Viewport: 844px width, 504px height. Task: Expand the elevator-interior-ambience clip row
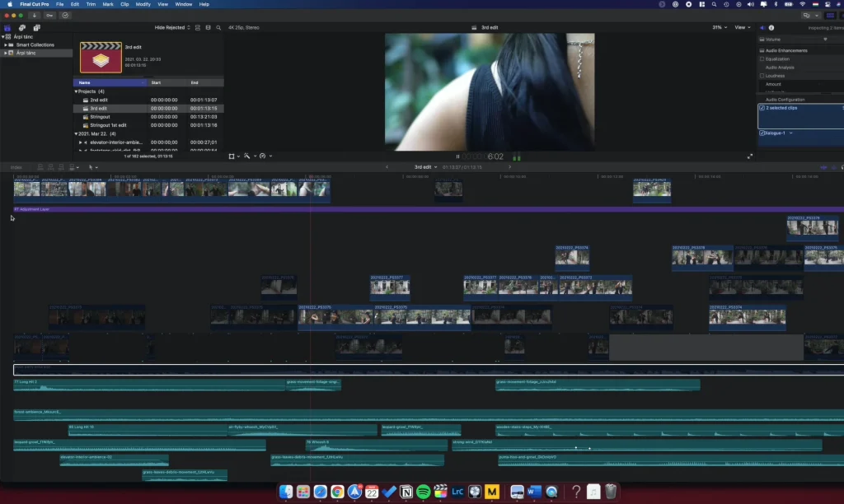tap(81, 142)
